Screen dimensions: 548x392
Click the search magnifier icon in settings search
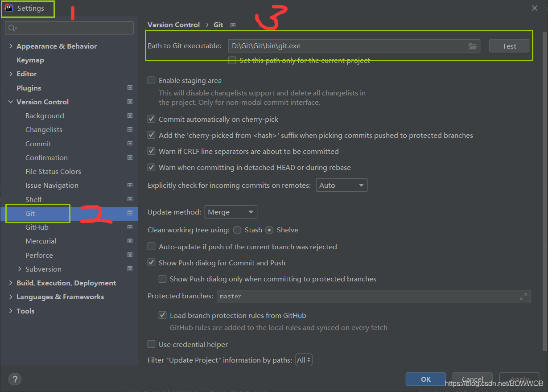click(12, 28)
